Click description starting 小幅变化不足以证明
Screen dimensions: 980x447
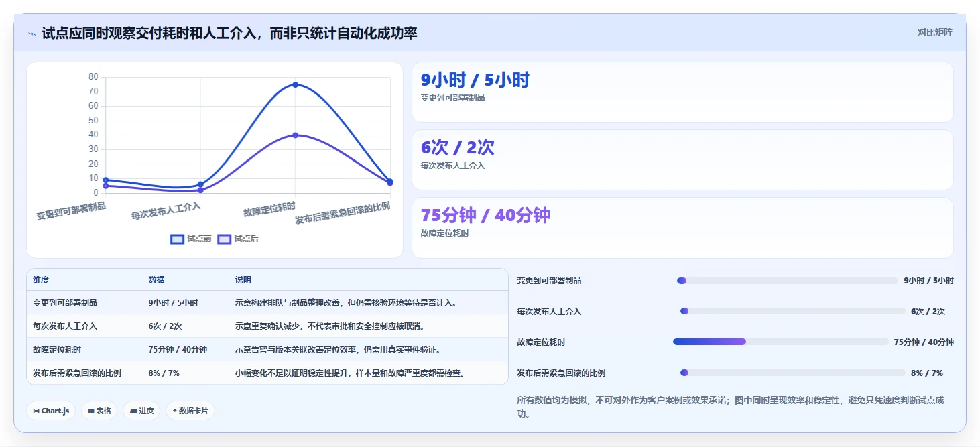(x=350, y=373)
